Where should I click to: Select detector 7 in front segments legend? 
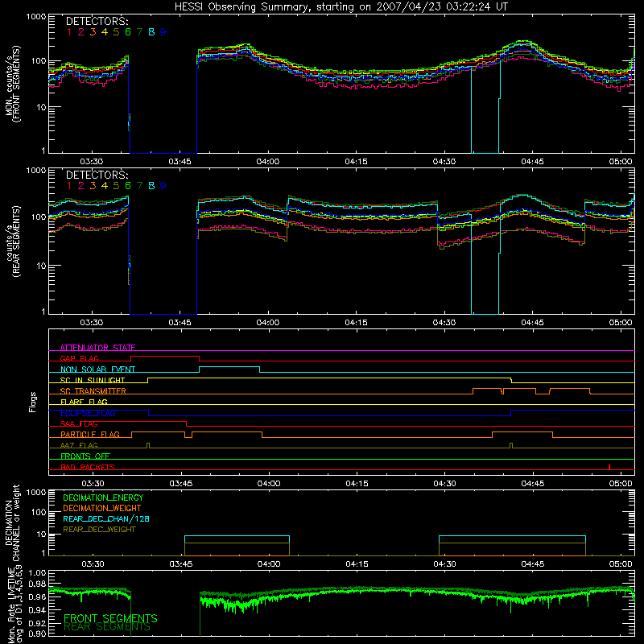coord(139,32)
